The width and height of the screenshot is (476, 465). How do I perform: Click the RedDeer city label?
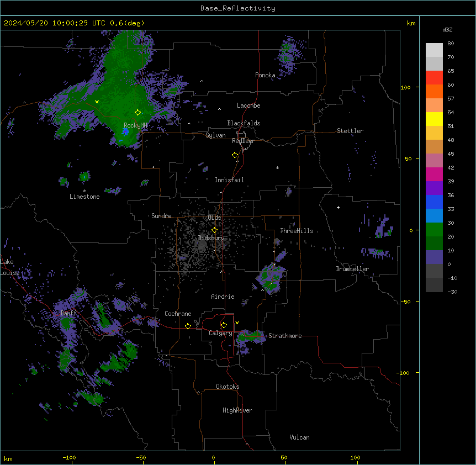[243, 141]
